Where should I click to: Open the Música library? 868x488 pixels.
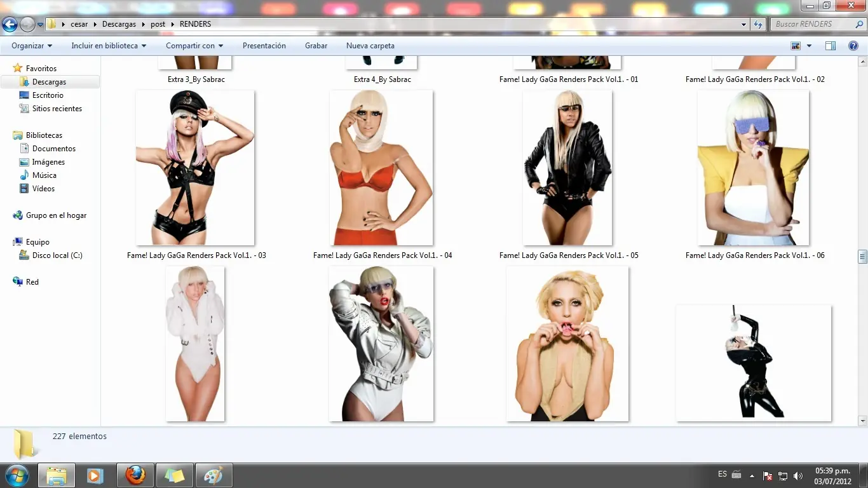click(x=44, y=175)
